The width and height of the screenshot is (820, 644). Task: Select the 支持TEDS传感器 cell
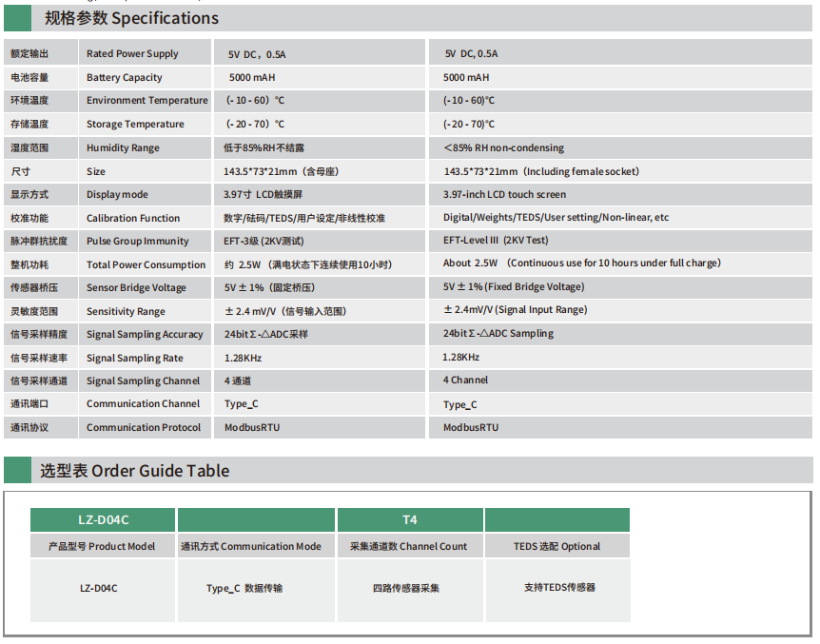559,588
